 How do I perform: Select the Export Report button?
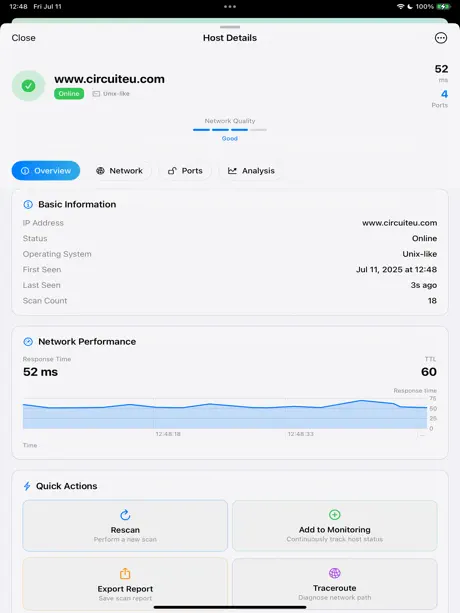(x=125, y=584)
